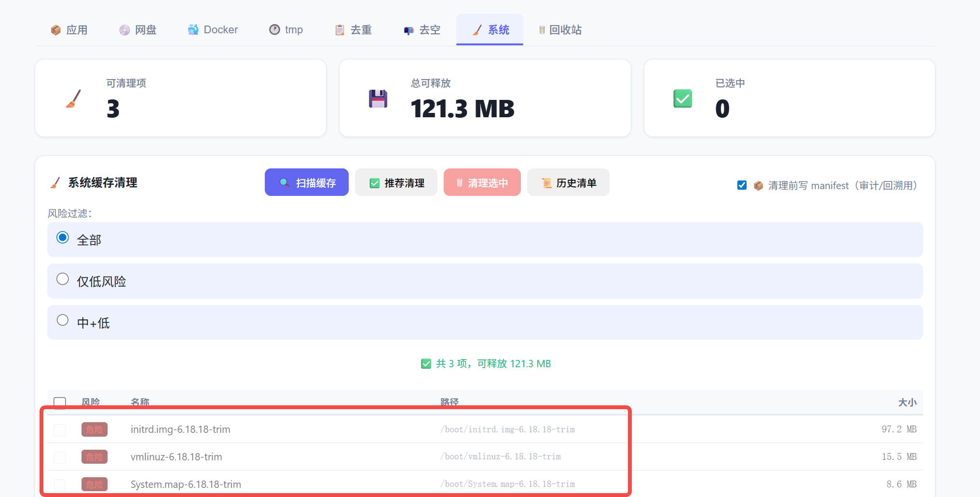This screenshot has width=980, height=497.
Task: Check the vmlinuz-6.18.18-trim row checkbox
Action: 60,457
